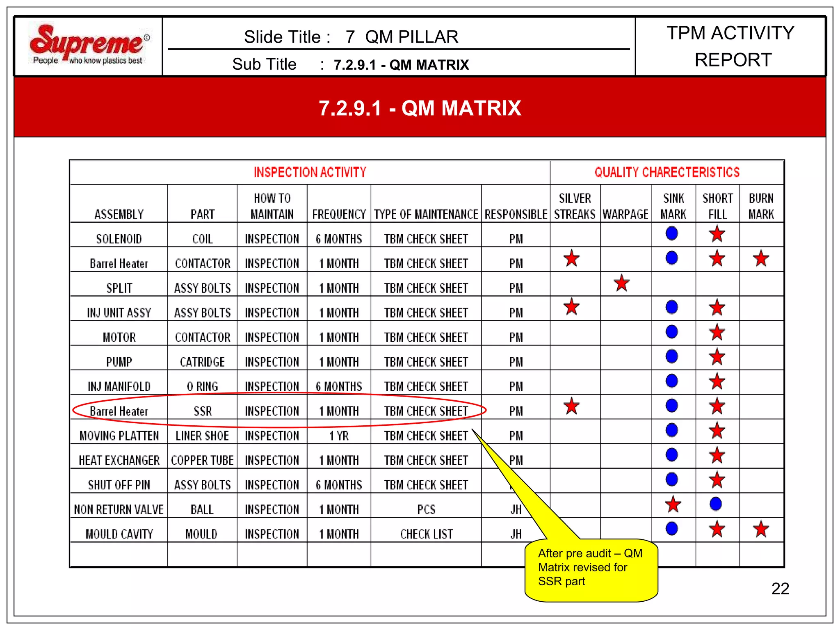Select the Sink Mark blue circle in the INJ UNIT ASSY row
Viewport: 840px width, 630px height.
[x=671, y=307]
